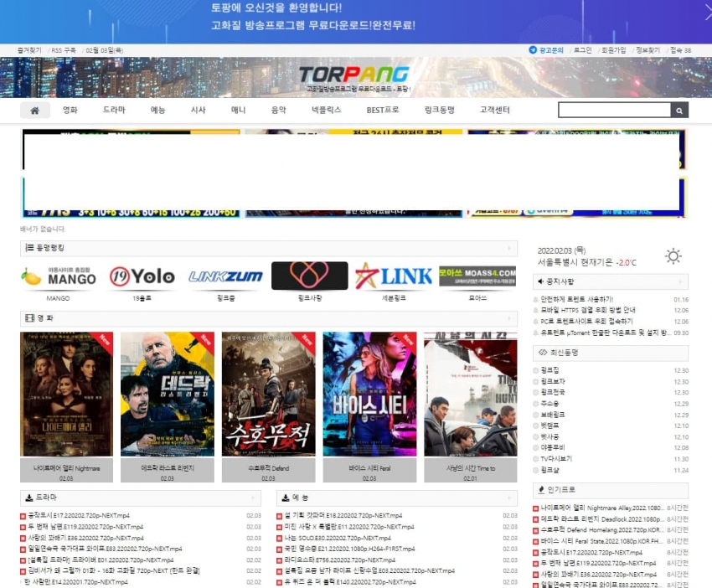Click the red icon beside 바이스 시티 Feral State
This screenshot has width=712, height=588.
(x=536, y=541)
